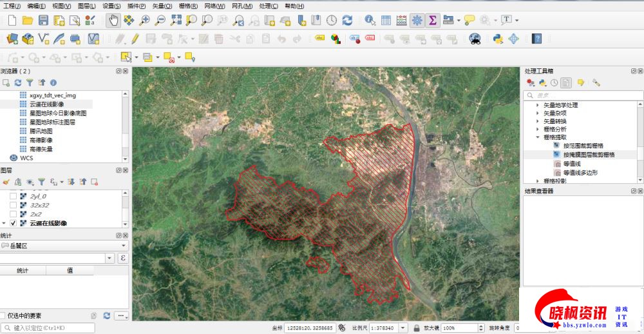Open the scale 1:378340 dropdown
The height and width of the screenshot is (334, 644).
coord(403,328)
